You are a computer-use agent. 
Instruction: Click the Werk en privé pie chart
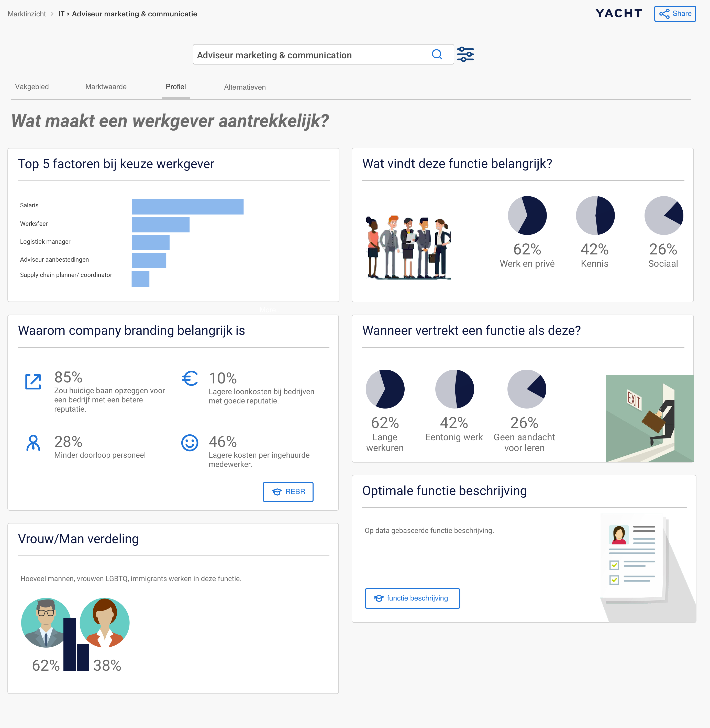527,215
